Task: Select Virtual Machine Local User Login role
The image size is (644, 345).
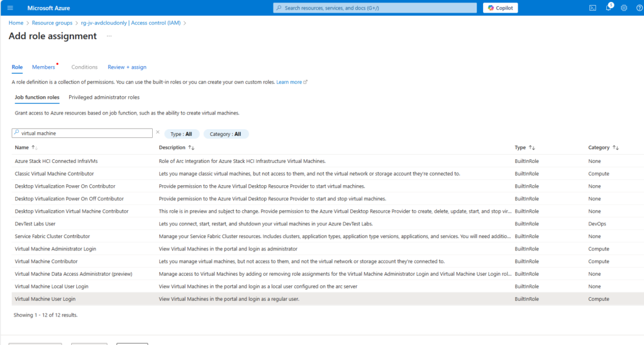Action: pyautogui.click(x=52, y=286)
